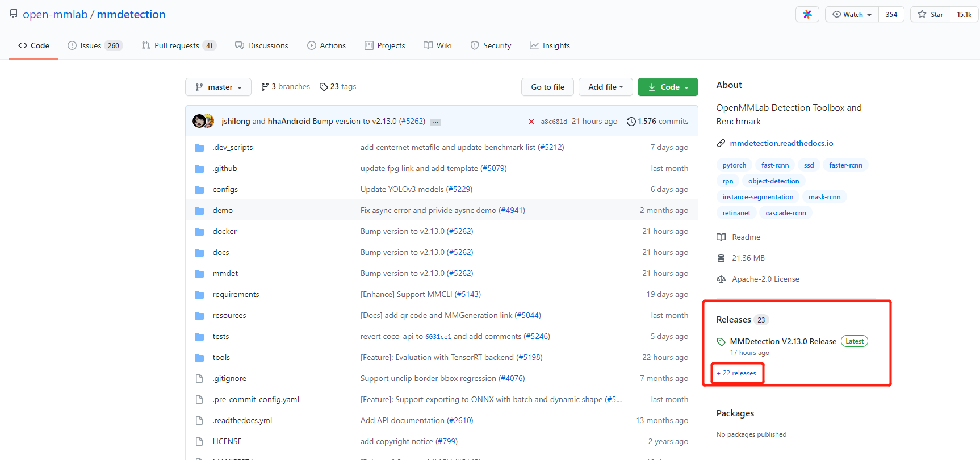Click the configs folder icon
980x460 pixels.
(x=199, y=190)
